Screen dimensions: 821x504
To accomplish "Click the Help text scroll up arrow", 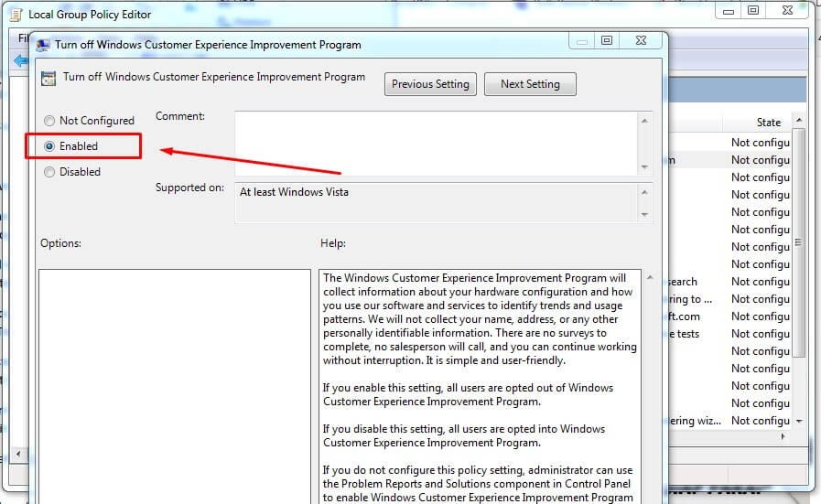I will coord(650,277).
